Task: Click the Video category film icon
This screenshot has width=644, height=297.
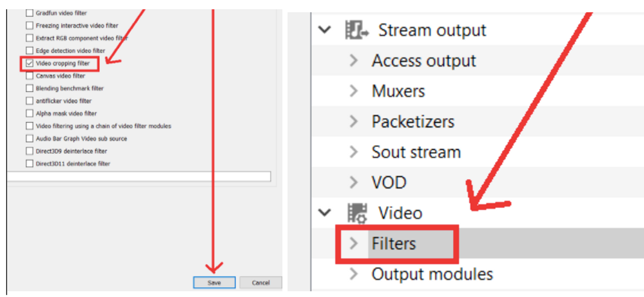Action: click(x=356, y=213)
